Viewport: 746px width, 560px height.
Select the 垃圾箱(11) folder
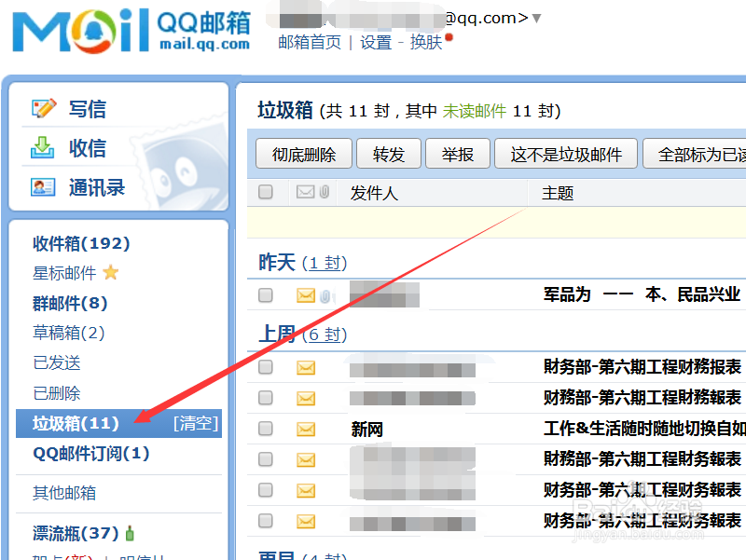point(76,423)
